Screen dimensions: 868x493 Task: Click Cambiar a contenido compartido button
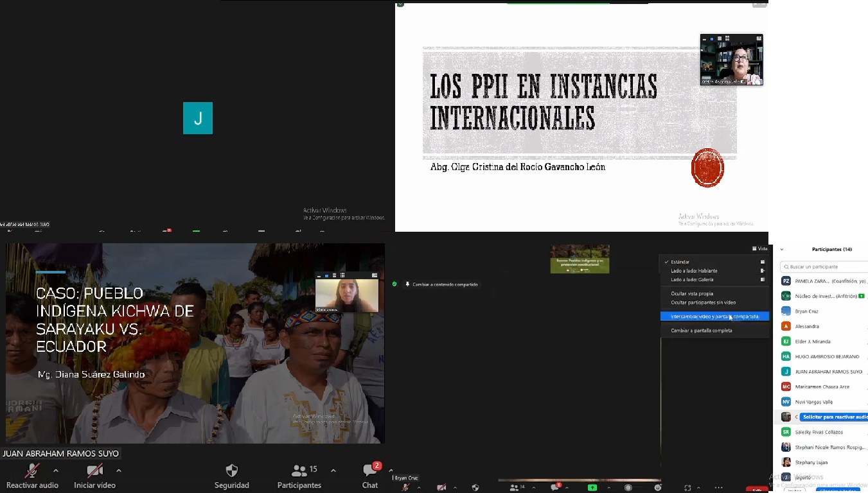445,284
